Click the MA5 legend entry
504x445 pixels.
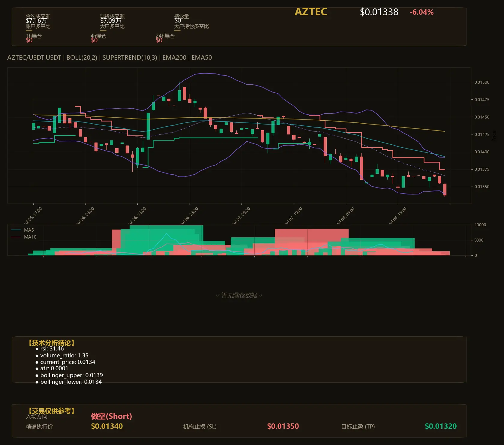22,230
